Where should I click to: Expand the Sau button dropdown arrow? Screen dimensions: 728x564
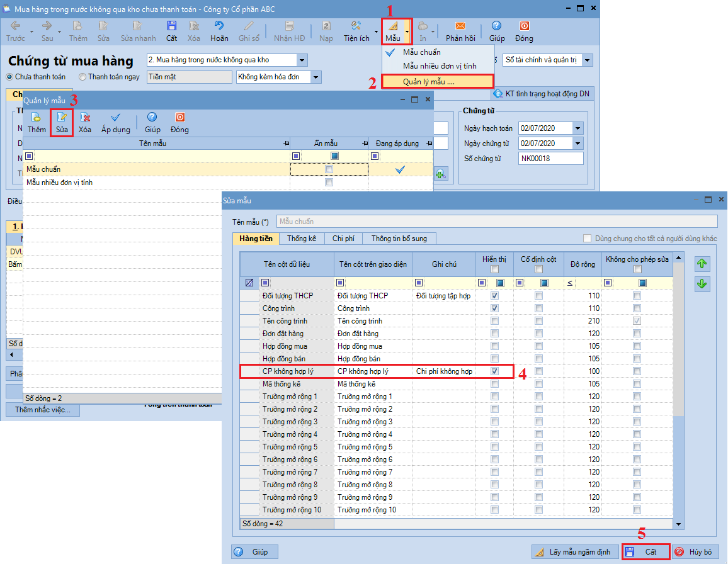[x=59, y=31]
